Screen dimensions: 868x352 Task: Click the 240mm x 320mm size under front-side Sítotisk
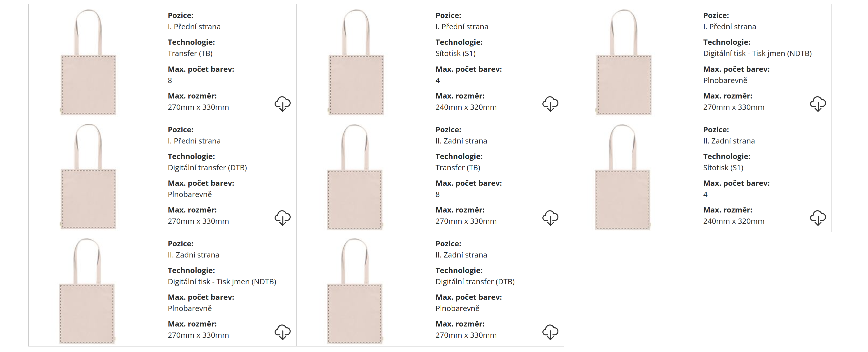point(466,107)
